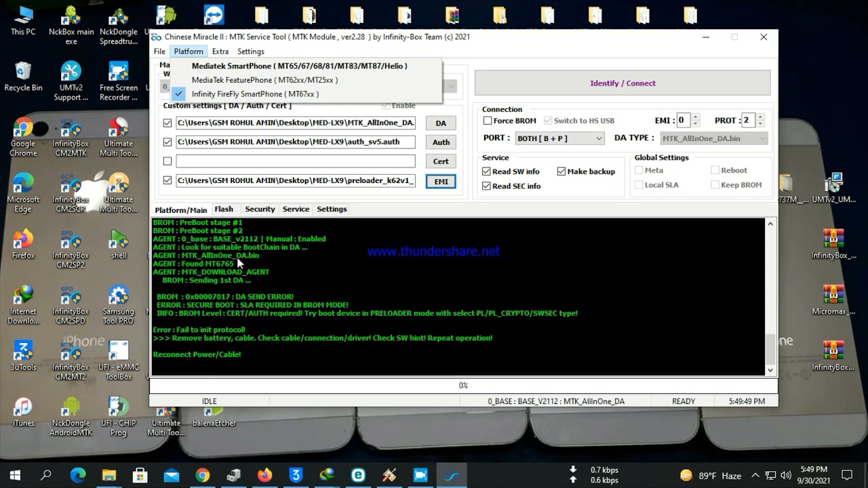
Task: Open the DA TYPE dropdown
Action: (714, 138)
